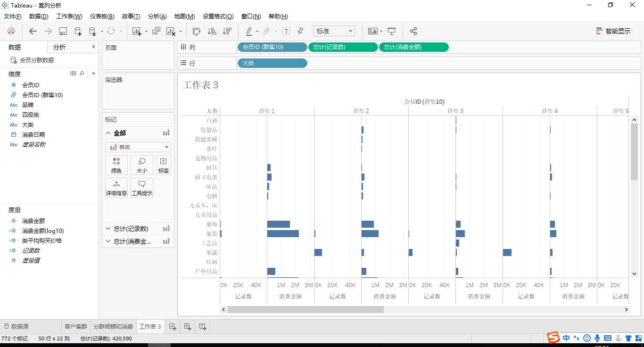Open the 设置格式(O) menu

218,17
